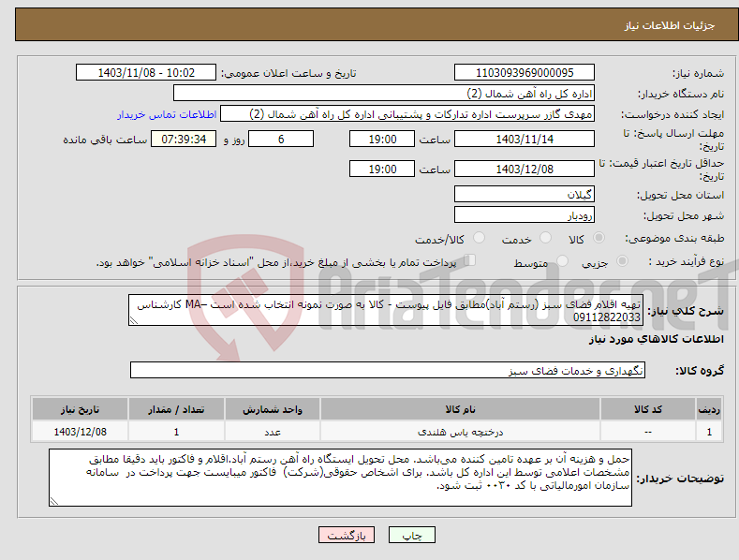The image size is (739, 560).
Task: Click the نام کالا column header
Action: (460, 409)
